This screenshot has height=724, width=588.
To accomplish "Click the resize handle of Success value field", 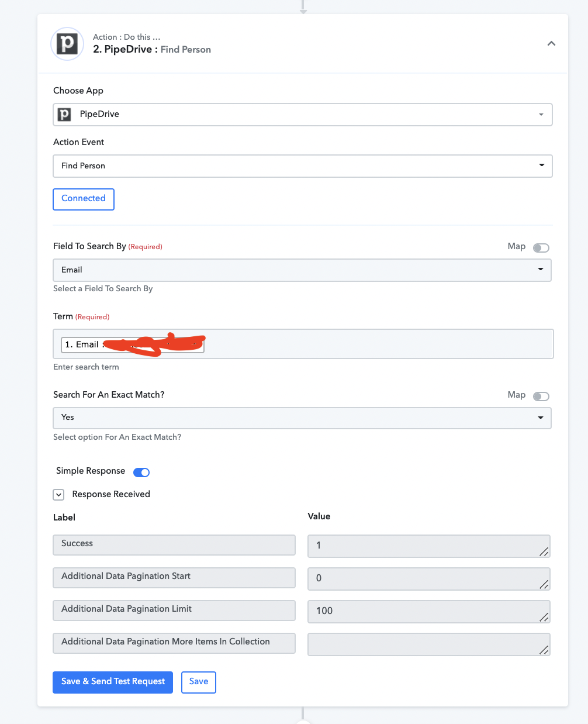I will pyautogui.click(x=544, y=551).
